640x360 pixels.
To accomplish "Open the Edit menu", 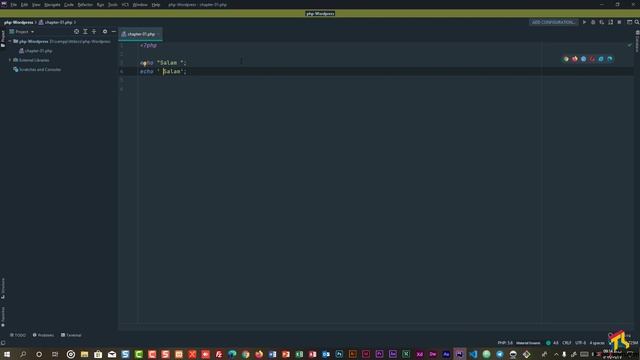I will [x=24, y=4].
